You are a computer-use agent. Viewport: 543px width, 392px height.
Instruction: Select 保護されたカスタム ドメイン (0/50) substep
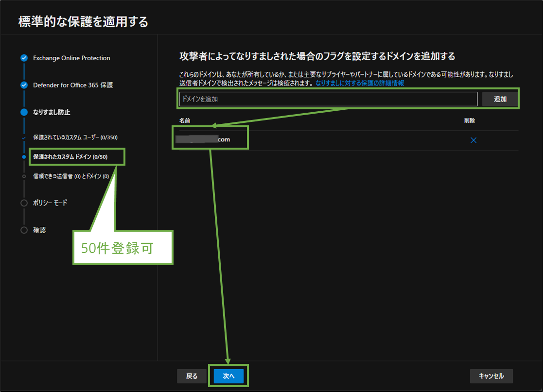coord(70,157)
